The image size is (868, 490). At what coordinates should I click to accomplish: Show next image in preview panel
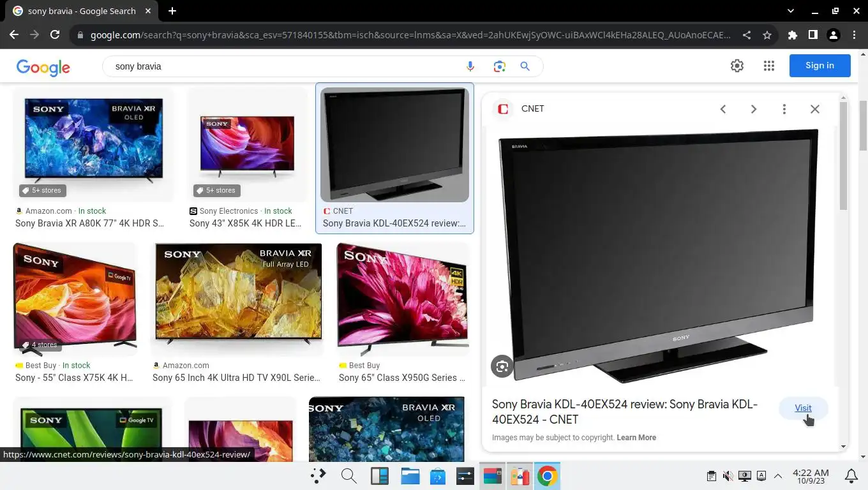754,109
